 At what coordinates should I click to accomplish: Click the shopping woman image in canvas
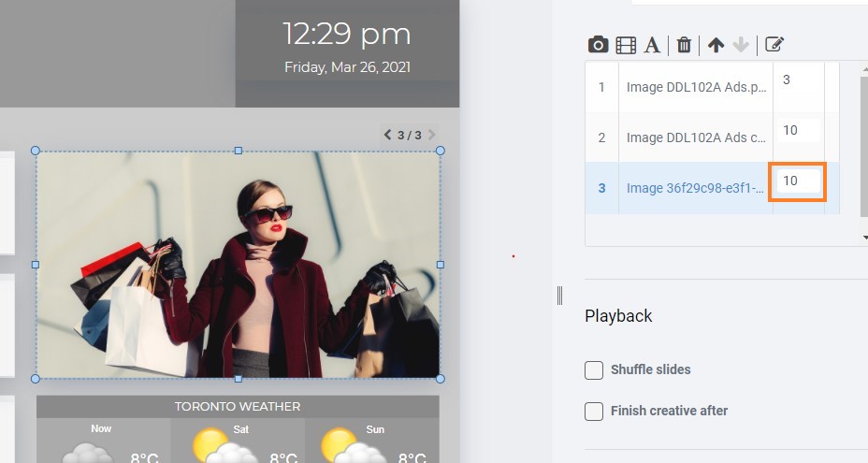pyautogui.click(x=238, y=265)
